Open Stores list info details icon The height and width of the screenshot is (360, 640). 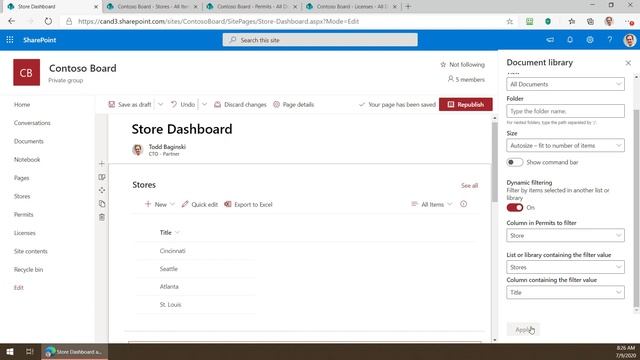point(463,204)
